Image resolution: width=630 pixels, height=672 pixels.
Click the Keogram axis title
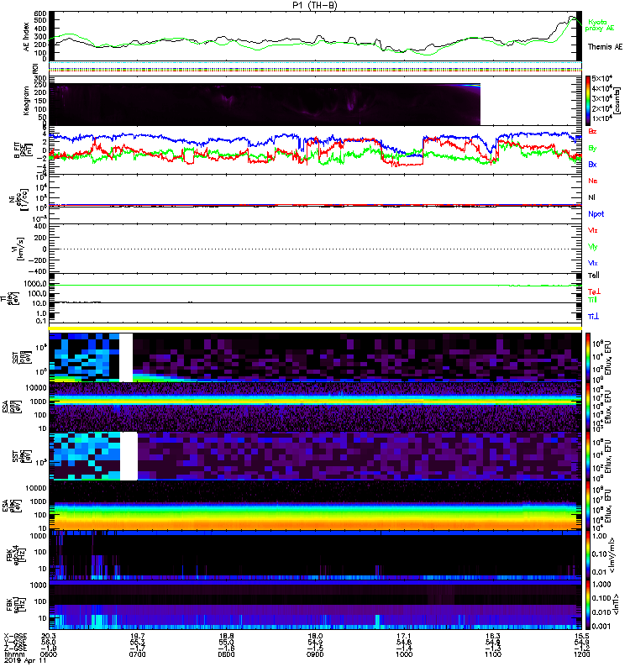26,100
